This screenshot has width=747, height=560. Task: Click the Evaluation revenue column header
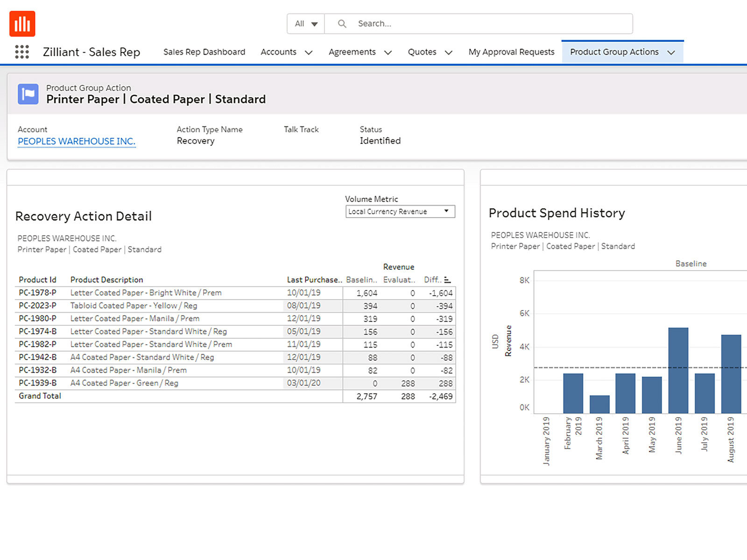(399, 280)
